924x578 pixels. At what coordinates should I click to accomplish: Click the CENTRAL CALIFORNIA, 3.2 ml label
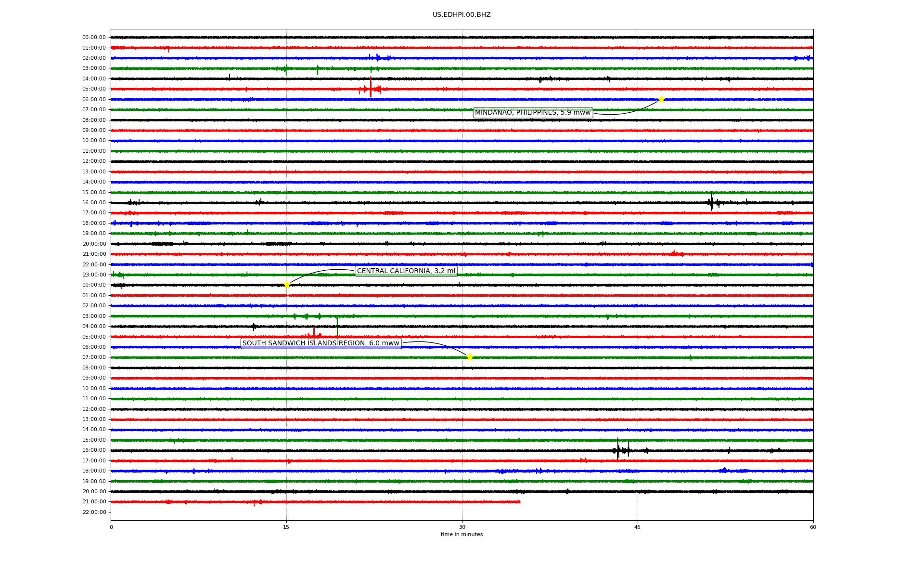(406, 271)
